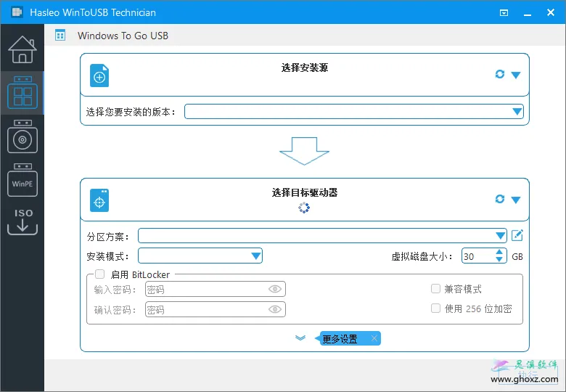Click the add installation source file icon
566x392 pixels.
pos(99,75)
